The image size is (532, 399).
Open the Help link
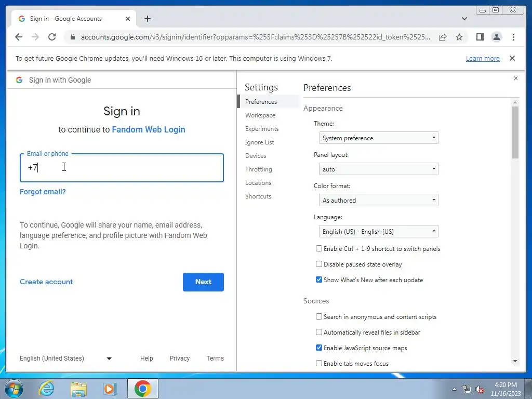tap(147, 358)
